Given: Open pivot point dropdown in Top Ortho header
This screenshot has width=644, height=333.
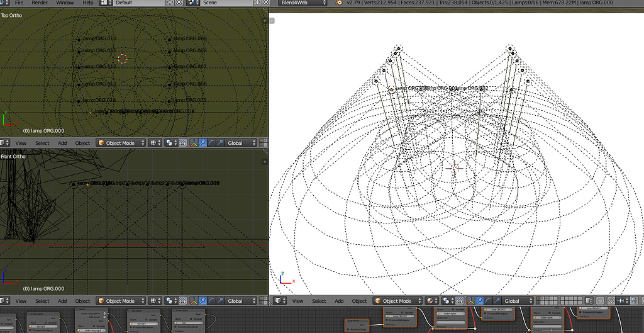Looking at the screenshot, I should click(170, 143).
